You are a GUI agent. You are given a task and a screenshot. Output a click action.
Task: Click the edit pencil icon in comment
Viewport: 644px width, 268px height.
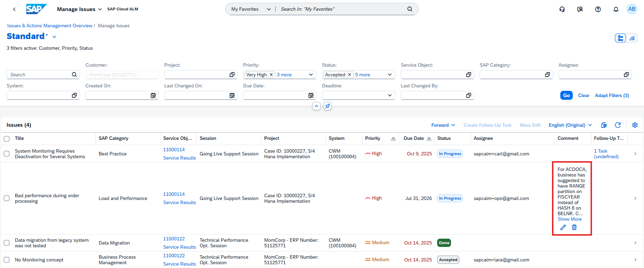(563, 227)
